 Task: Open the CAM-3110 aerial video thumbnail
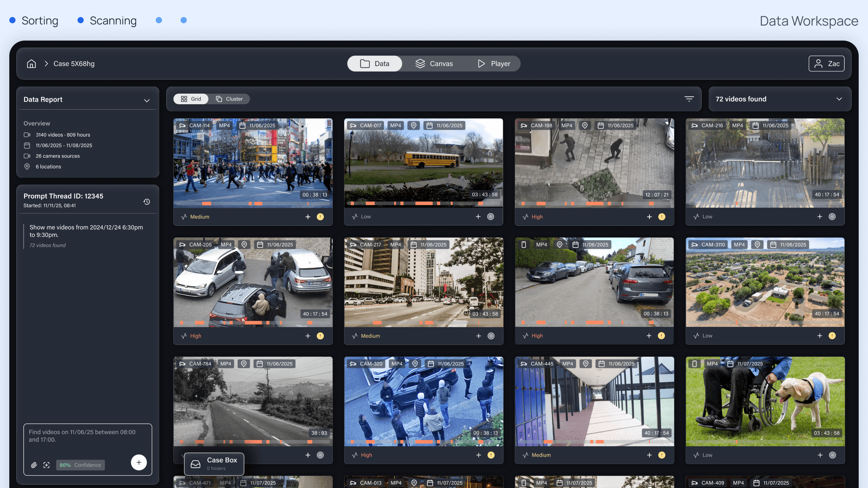[x=765, y=283]
